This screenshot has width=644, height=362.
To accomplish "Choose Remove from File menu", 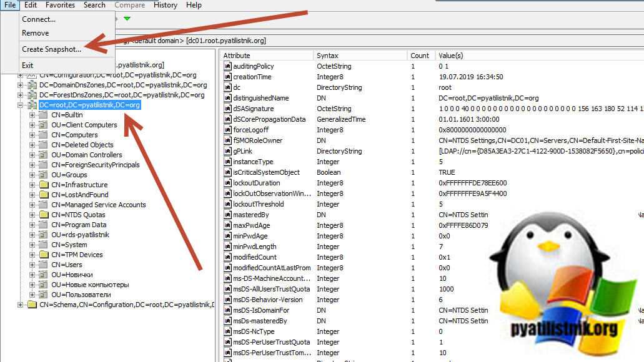I will point(36,33).
